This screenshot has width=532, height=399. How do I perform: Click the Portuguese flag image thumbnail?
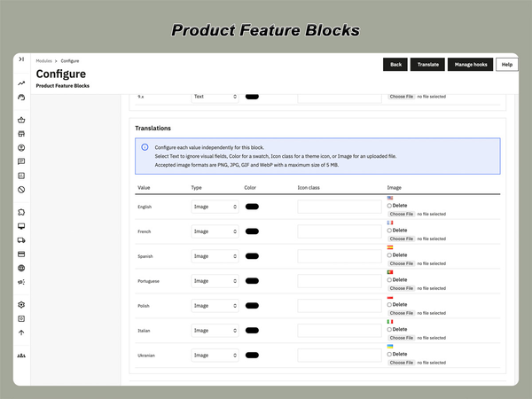point(390,272)
